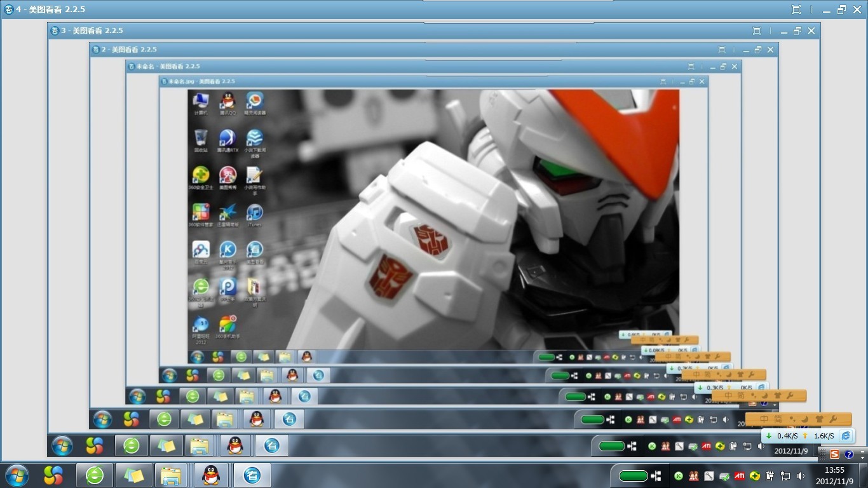Click the green pill widget on the bottom taskbar
The width and height of the screenshot is (868, 488).
633,476
